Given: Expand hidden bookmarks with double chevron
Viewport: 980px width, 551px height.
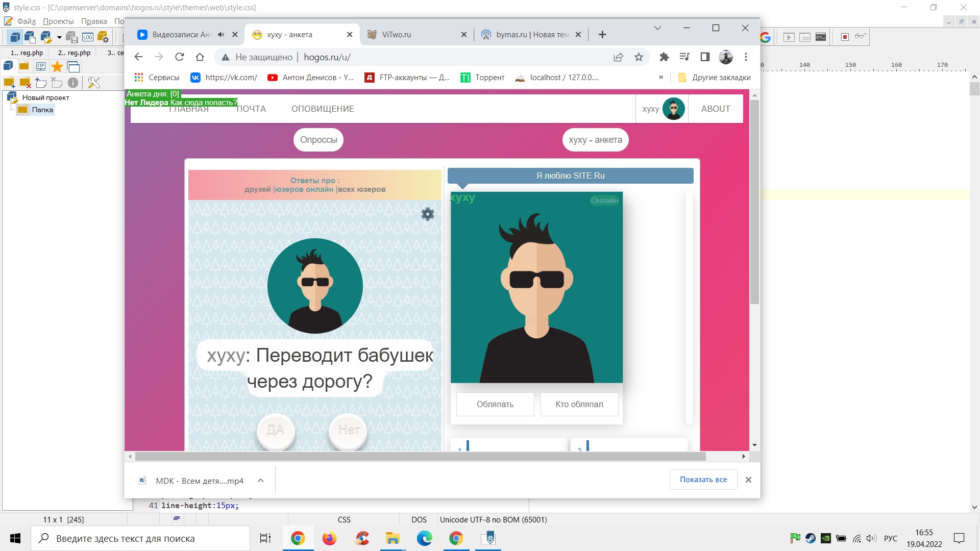Looking at the screenshot, I should click(661, 78).
